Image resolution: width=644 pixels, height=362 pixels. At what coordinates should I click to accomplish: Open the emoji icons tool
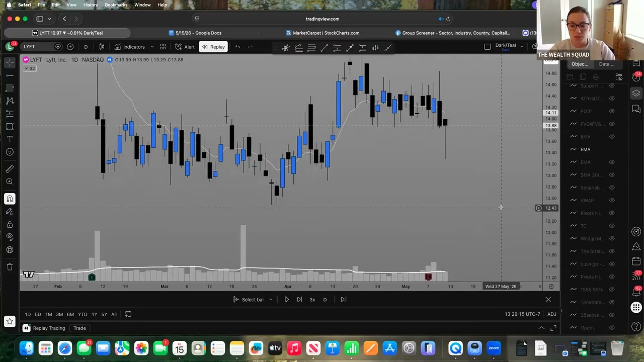[10, 152]
